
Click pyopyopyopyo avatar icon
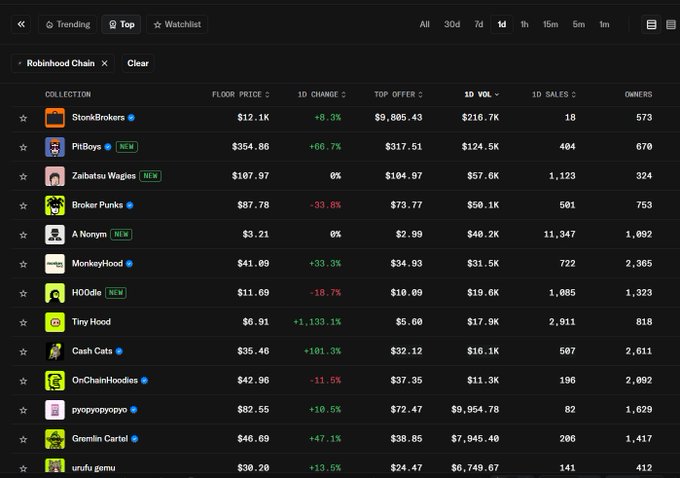tap(55, 410)
